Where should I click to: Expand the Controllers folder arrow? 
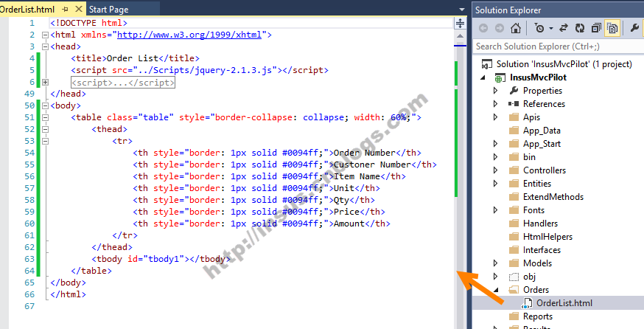(x=496, y=170)
